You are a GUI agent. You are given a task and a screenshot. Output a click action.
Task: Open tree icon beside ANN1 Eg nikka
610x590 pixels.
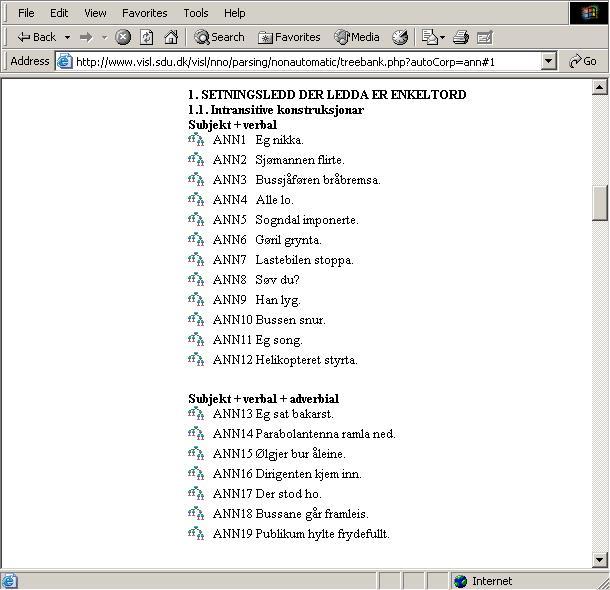pyautogui.click(x=196, y=140)
